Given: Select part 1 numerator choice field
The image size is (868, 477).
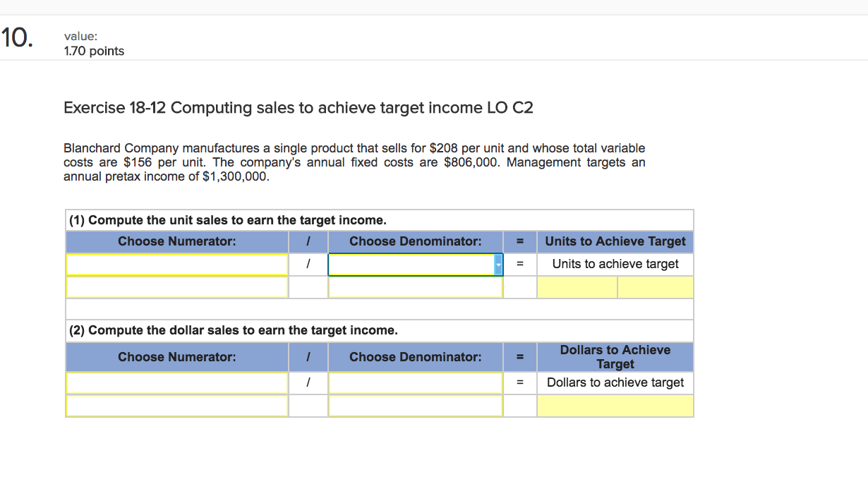Looking at the screenshot, I should tap(177, 265).
